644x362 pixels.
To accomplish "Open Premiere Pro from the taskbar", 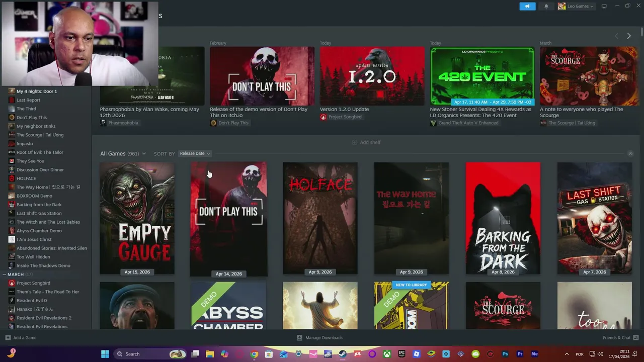I will (x=520, y=354).
